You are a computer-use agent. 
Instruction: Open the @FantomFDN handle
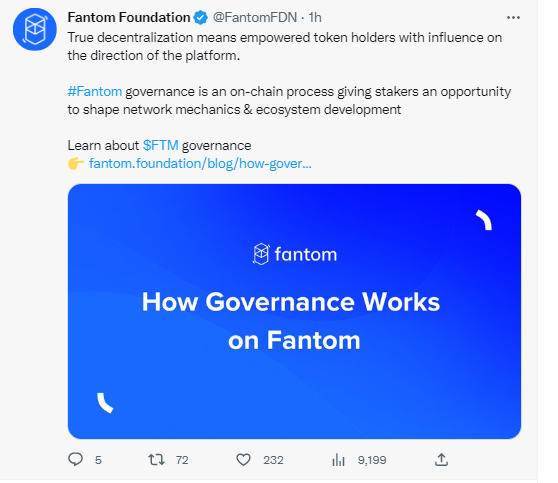(x=255, y=17)
